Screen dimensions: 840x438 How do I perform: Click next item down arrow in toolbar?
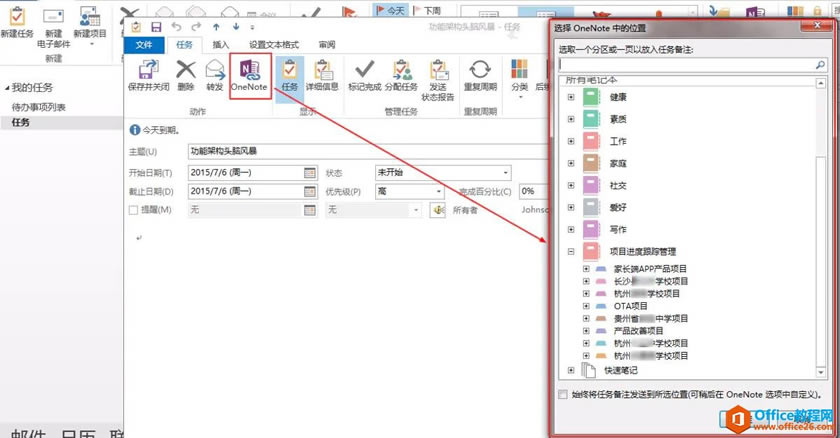pyautogui.click(x=236, y=27)
